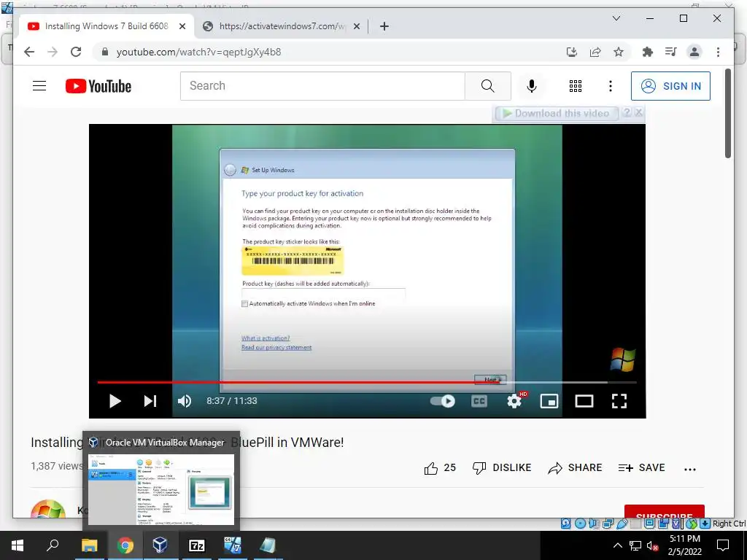
Task: Skip to the next video
Action: click(x=150, y=401)
